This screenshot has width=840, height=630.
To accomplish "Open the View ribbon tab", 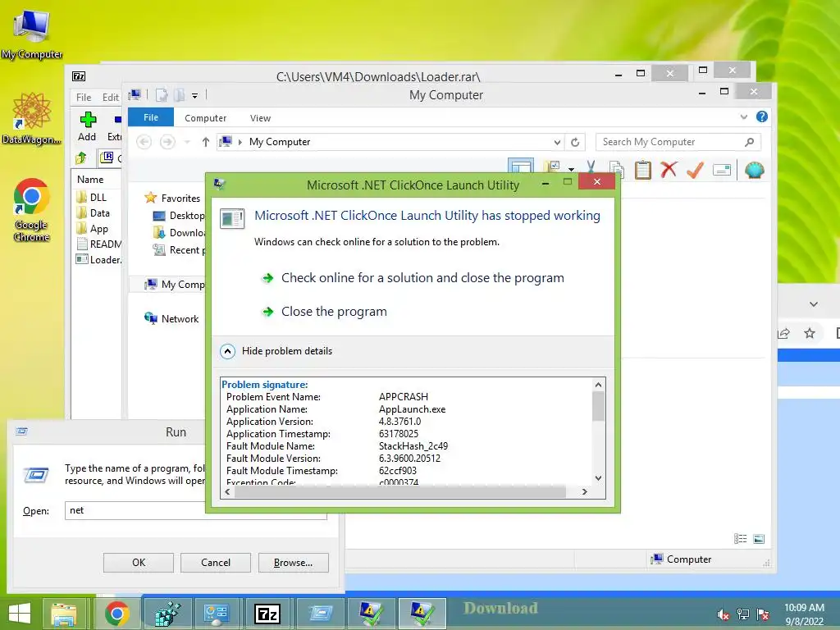I will [x=260, y=118].
